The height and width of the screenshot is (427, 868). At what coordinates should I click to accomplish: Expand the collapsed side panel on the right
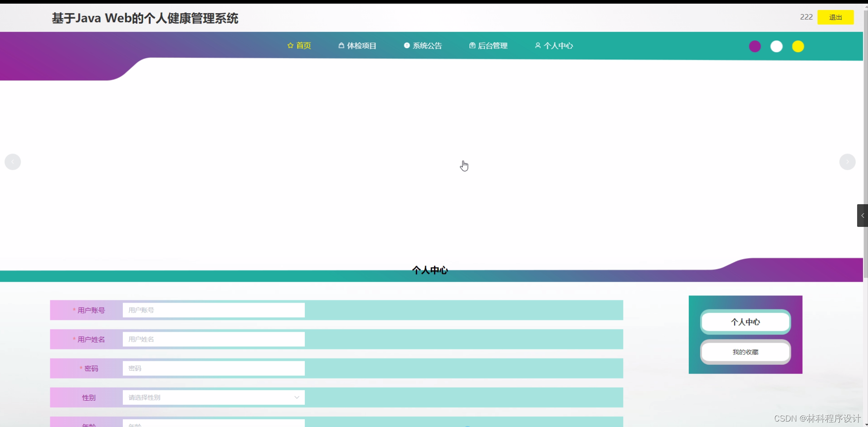pyautogui.click(x=862, y=216)
